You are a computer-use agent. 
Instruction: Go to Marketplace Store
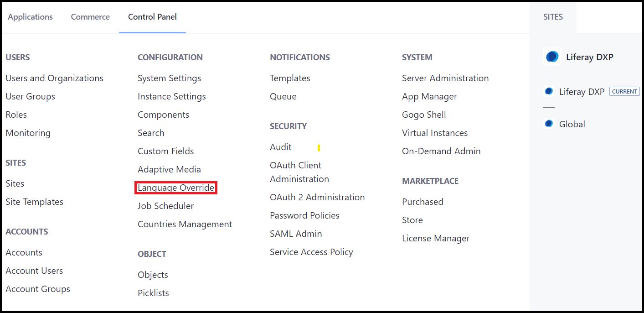click(x=412, y=220)
